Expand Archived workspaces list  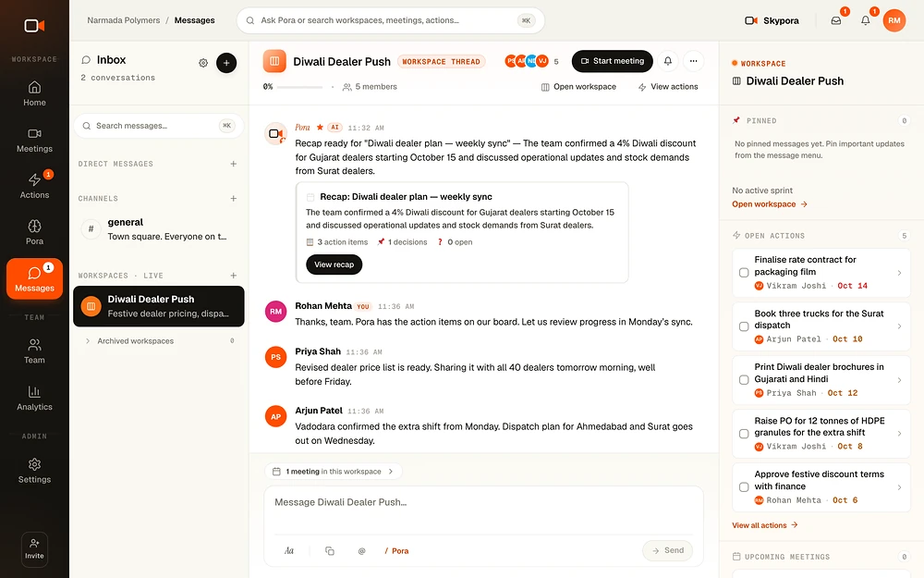point(159,341)
